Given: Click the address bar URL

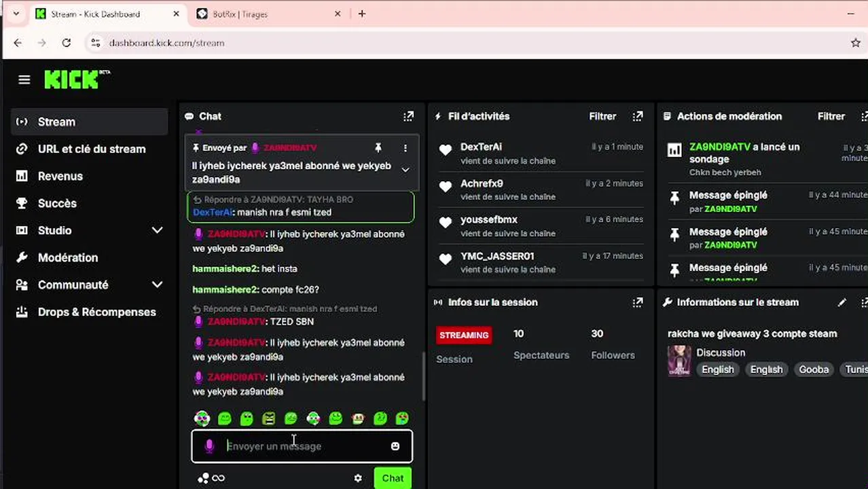Looking at the screenshot, I should 166,43.
